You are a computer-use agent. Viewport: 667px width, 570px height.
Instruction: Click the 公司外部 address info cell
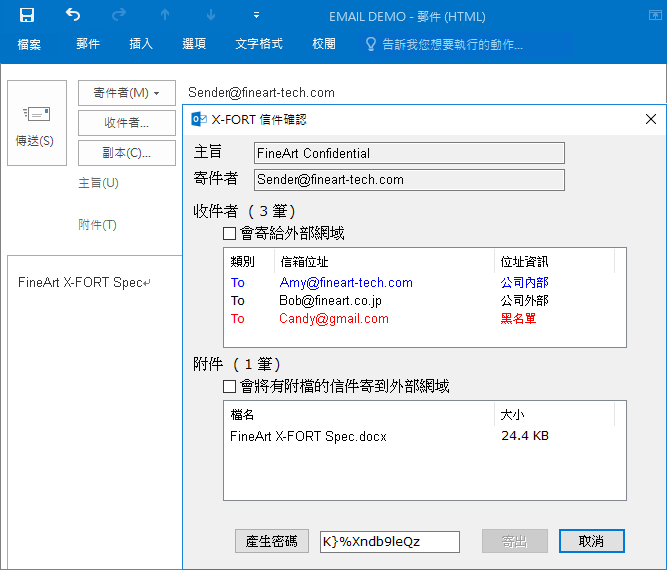(x=524, y=301)
